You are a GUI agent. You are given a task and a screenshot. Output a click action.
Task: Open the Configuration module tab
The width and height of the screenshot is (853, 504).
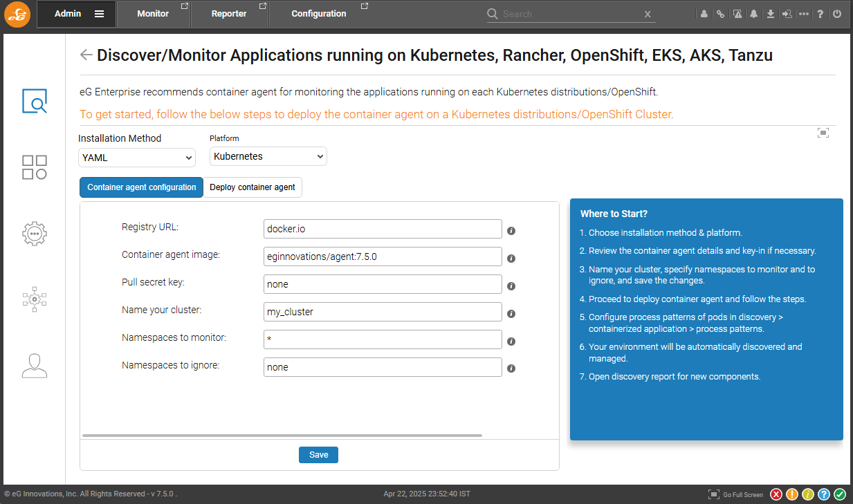[x=319, y=14]
